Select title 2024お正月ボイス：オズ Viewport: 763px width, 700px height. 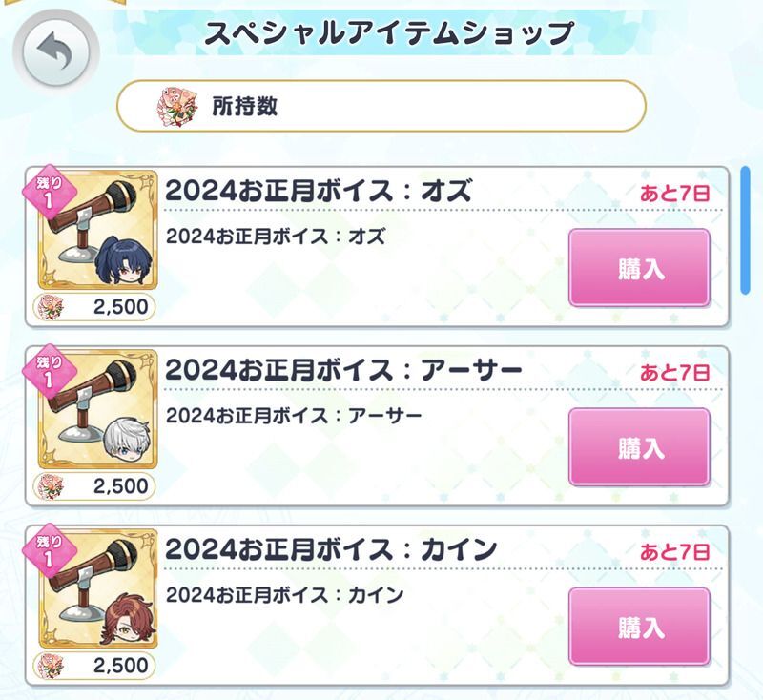[319, 191]
